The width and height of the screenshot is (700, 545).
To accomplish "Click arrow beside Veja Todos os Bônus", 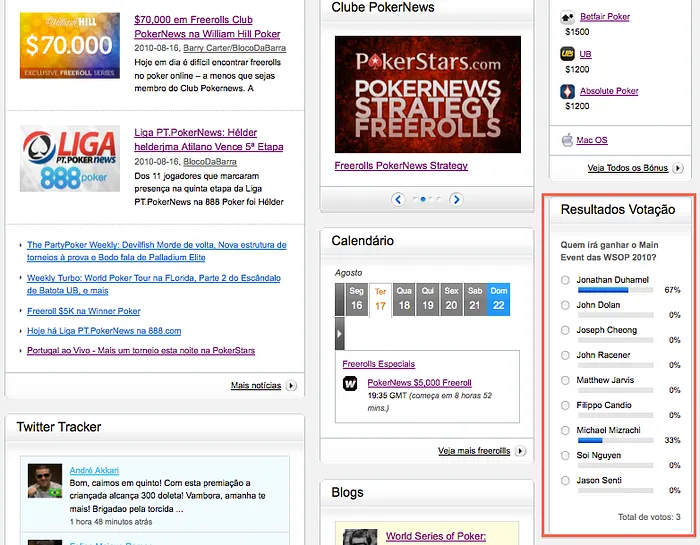I will [678, 169].
